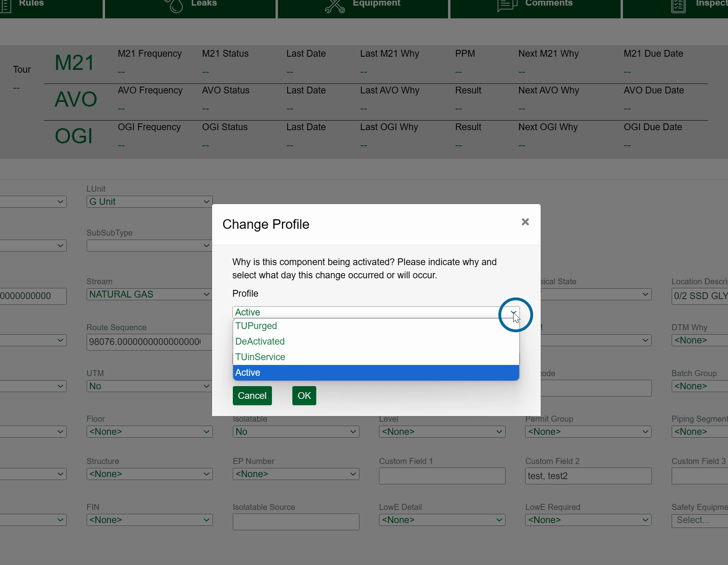Screen dimensions: 728x565
Task: Open the FIN dropdown
Action: pyautogui.click(x=149, y=520)
